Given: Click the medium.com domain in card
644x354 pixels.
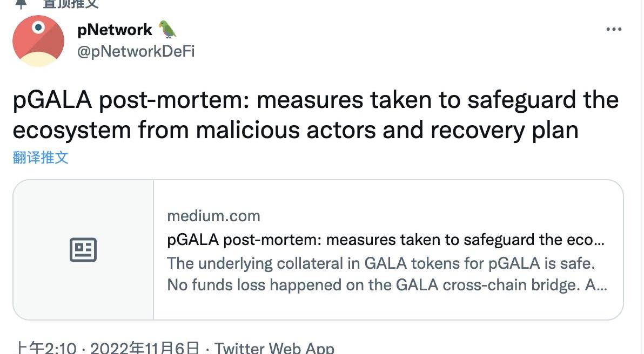Looking at the screenshot, I should pos(213,216).
